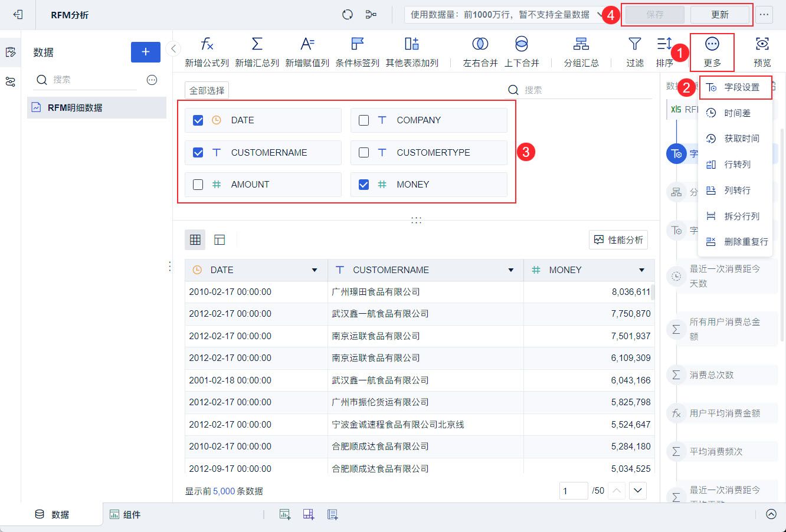Choose 字段设置 from the more menu
This screenshot has width=786, height=532.
735,87
